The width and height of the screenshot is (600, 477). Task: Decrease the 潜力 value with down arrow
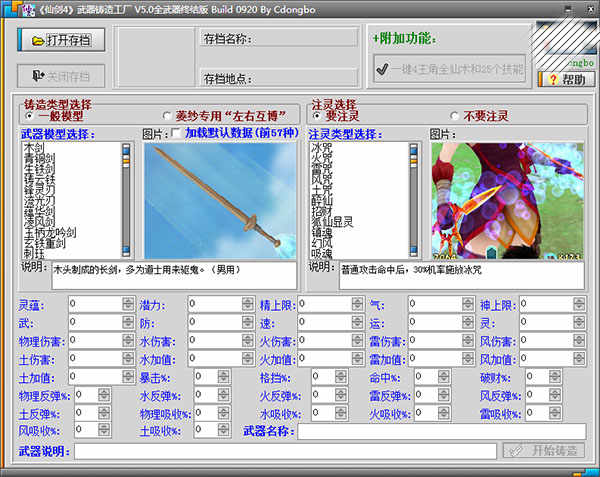(248, 307)
